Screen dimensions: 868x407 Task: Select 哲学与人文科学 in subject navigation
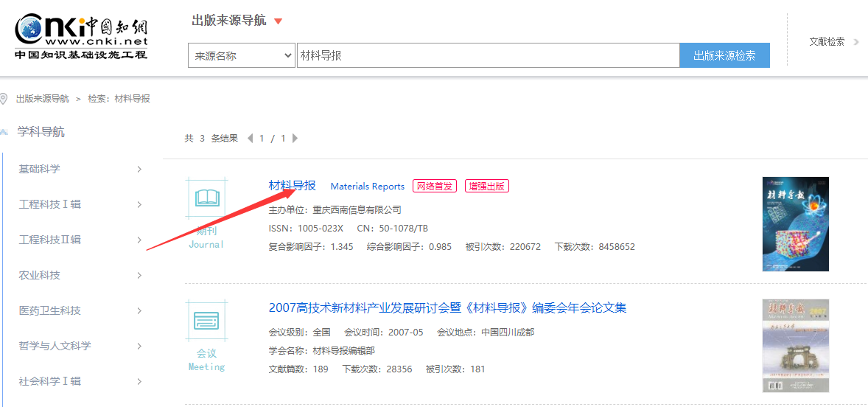[x=55, y=346]
